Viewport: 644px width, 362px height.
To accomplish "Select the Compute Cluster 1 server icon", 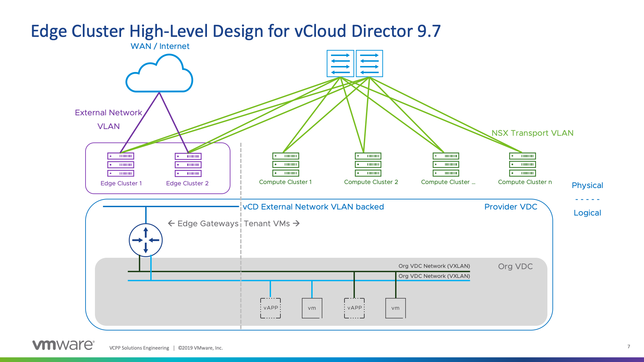I will click(285, 165).
